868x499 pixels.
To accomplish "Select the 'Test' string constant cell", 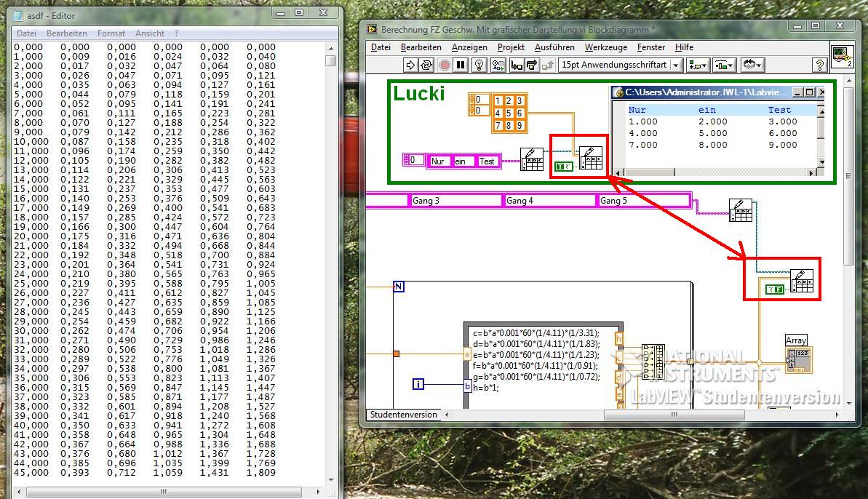I will 487,161.
